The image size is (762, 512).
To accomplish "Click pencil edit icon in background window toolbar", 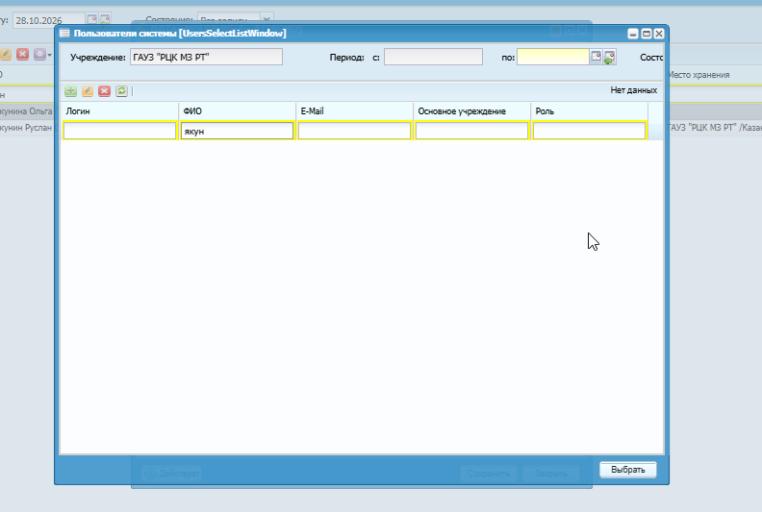I will (x=5, y=54).
